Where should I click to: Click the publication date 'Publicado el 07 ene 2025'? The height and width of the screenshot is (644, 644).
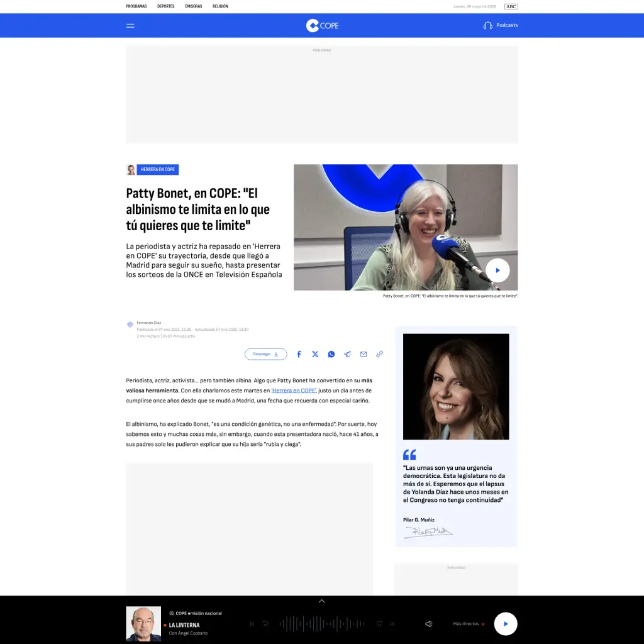click(164, 330)
